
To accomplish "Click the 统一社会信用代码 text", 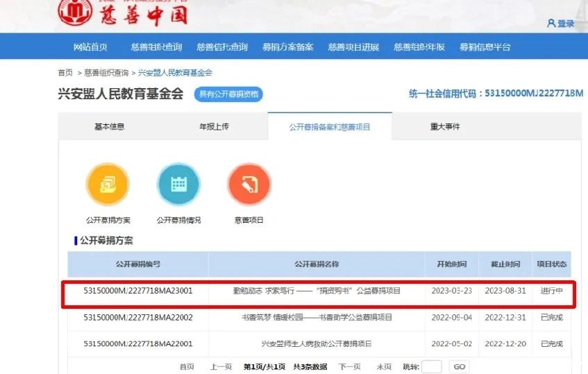I will (496, 93).
